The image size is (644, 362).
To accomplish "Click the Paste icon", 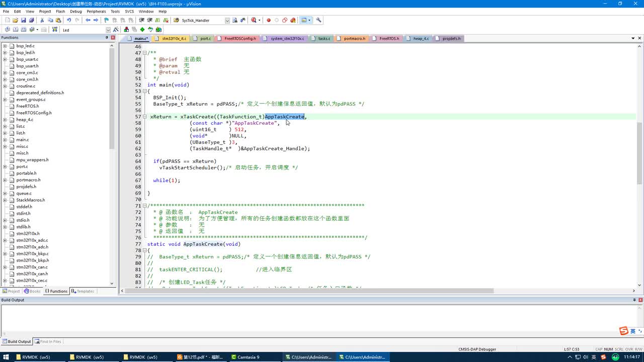I will [x=58, y=20].
